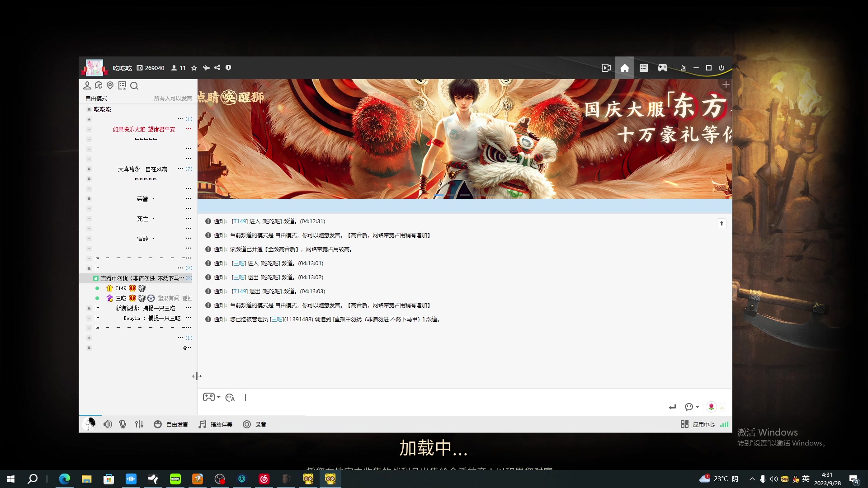Open the ··· menu of 天真隽永 自在风流
868x488 pixels.
coord(180,169)
